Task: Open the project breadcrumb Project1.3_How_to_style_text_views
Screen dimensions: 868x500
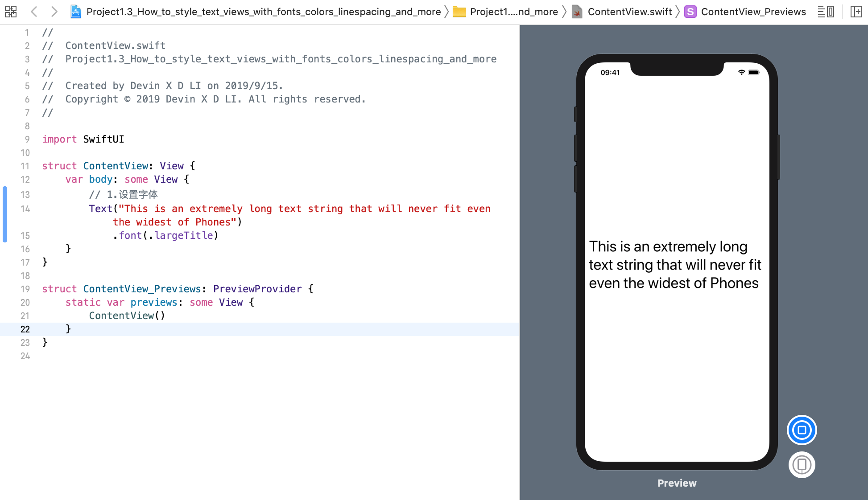Action: pos(264,12)
